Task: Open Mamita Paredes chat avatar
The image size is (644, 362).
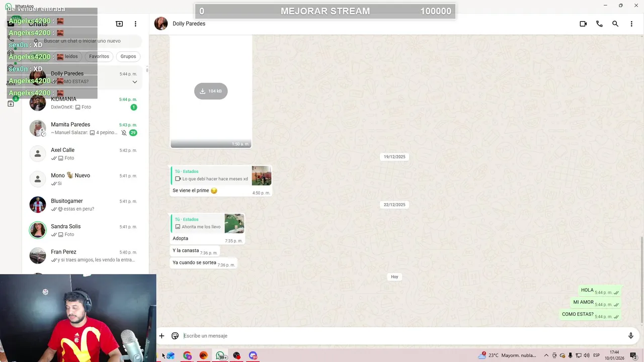Action: point(38,128)
